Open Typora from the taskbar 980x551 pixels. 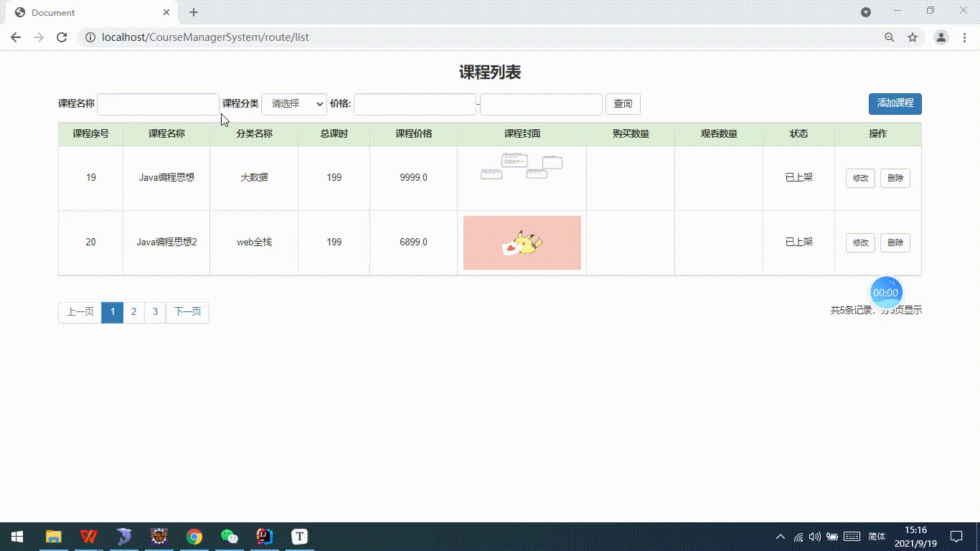click(x=300, y=537)
